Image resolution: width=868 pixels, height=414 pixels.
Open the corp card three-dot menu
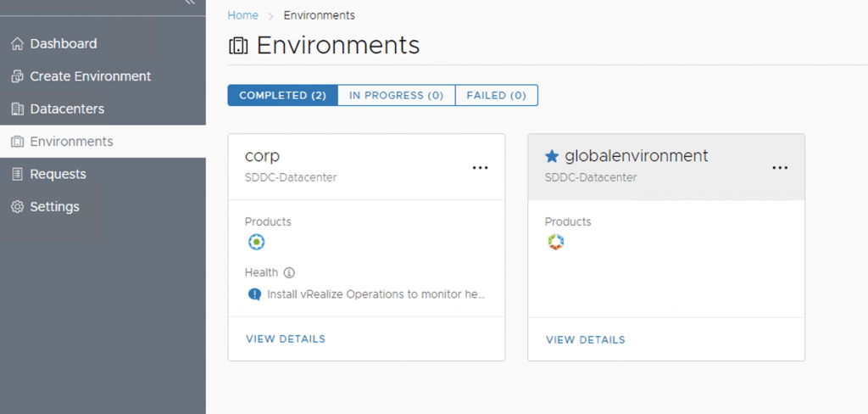click(x=480, y=168)
